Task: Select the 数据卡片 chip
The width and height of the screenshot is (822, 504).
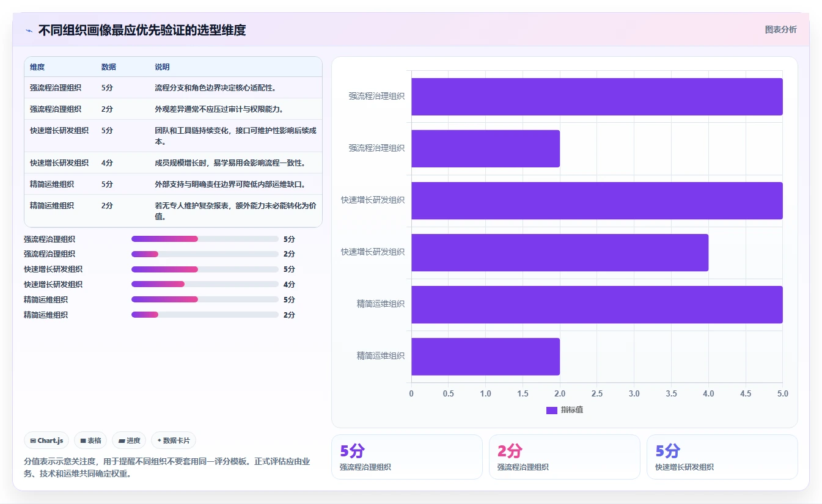Action: 174,440
